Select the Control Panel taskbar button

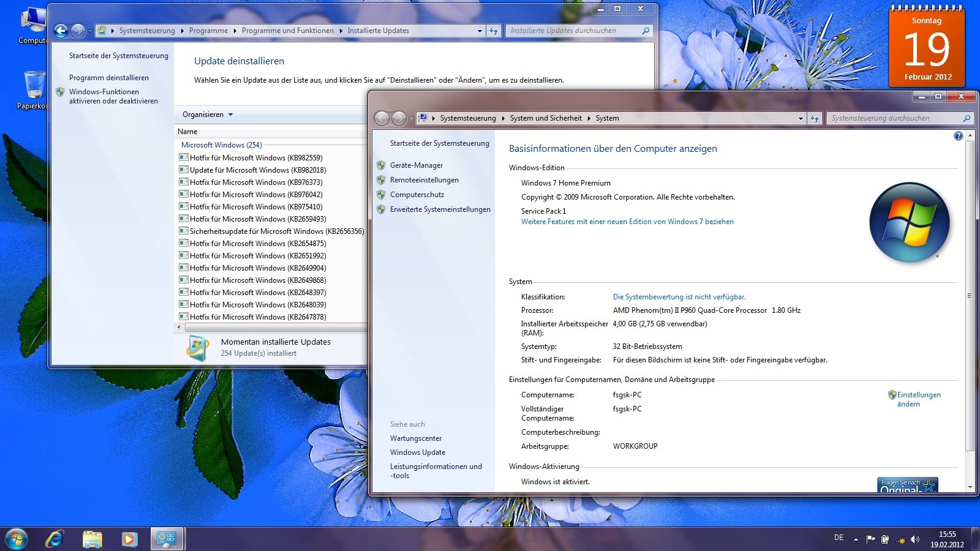[x=166, y=539]
